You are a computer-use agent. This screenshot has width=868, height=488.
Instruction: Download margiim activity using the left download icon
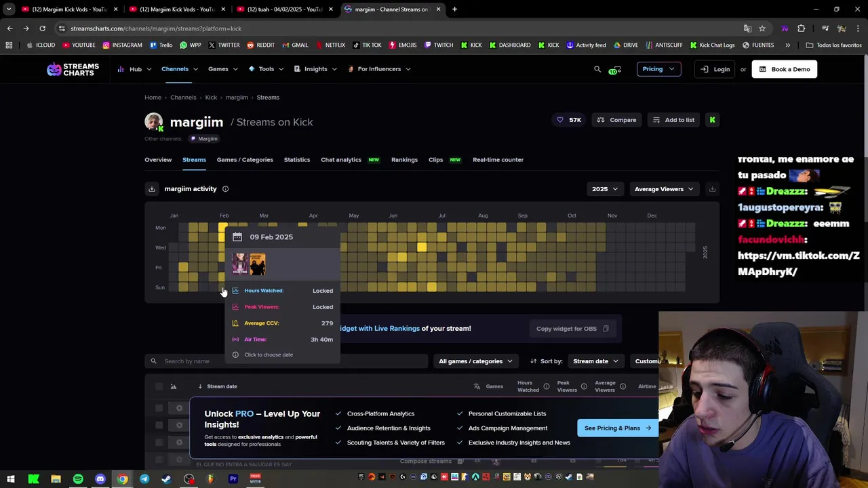(x=152, y=189)
